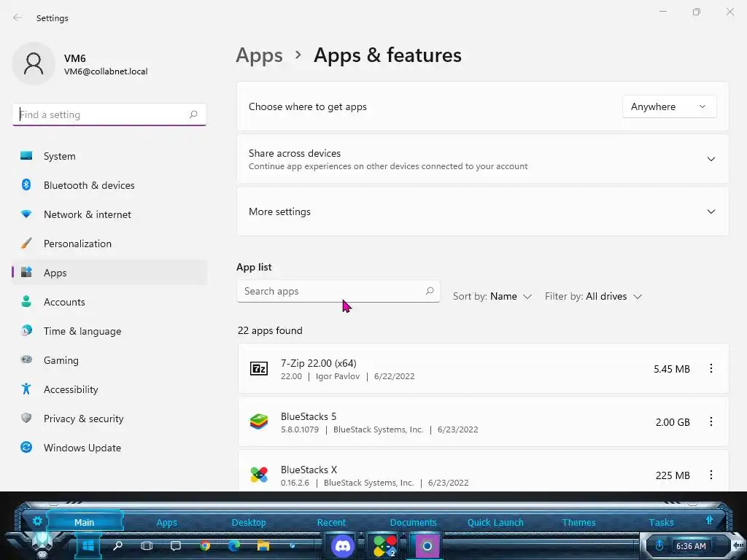This screenshot has height=560, width=747.
Task: Switch to Desktop tab in dock
Action: pyautogui.click(x=249, y=522)
